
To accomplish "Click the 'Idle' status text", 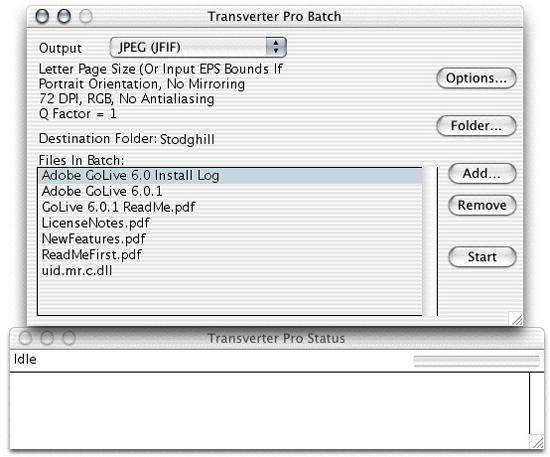I will [x=25, y=359].
